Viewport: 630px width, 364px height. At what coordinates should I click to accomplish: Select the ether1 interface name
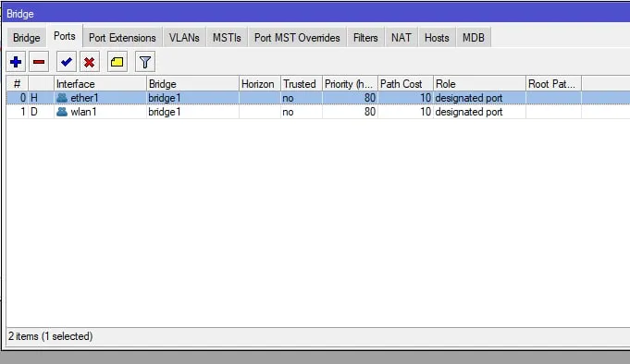click(84, 98)
